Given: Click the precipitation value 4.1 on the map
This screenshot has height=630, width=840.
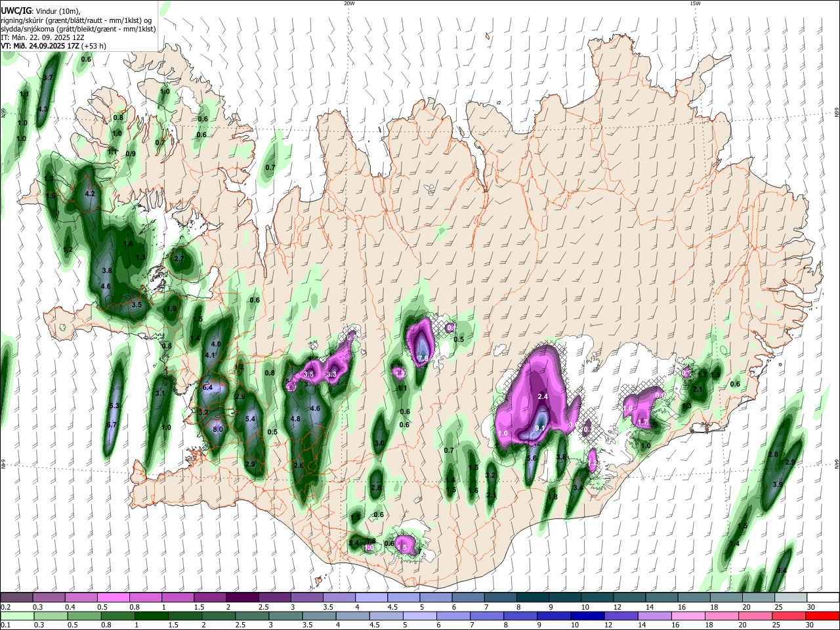Looking at the screenshot, I should (210, 355).
